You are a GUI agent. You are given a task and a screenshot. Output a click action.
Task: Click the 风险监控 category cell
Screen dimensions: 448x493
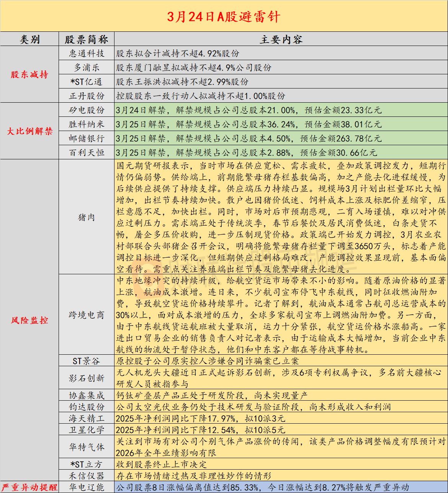(29, 320)
